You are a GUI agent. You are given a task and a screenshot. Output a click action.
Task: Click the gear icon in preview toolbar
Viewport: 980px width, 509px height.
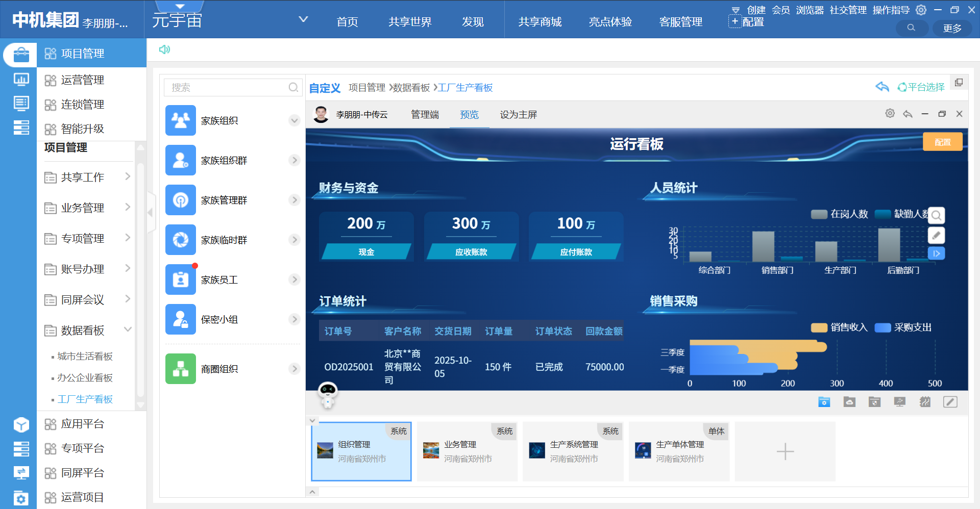pyautogui.click(x=890, y=114)
